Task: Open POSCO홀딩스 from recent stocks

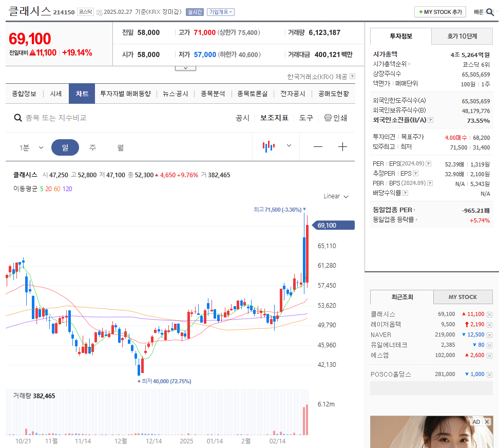Action: coord(391,374)
